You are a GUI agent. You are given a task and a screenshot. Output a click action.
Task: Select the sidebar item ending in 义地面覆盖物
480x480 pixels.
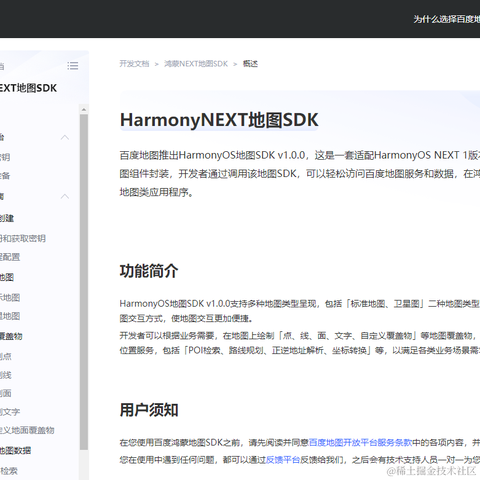pyautogui.click(x=27, y=430)
